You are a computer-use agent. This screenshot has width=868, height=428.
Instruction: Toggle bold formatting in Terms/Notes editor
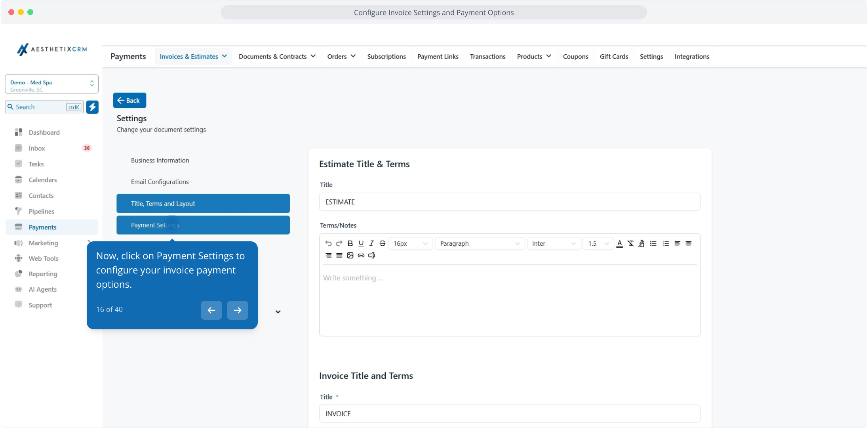350,243
